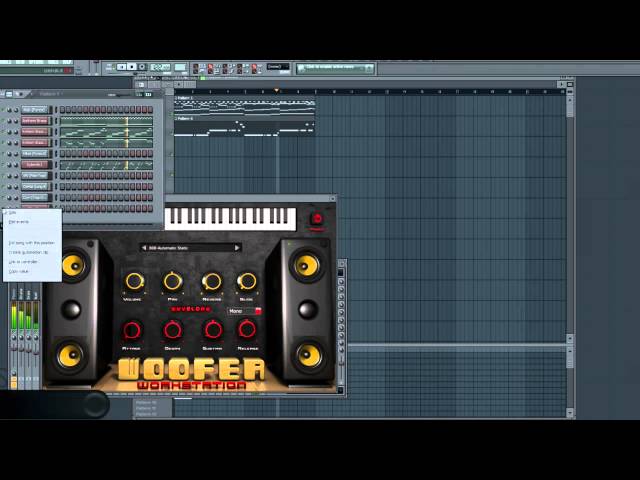Choose "Create automation clip" in context menu
Image resolution: width=640 pixels, height=480 pixels.
[29, 253]
